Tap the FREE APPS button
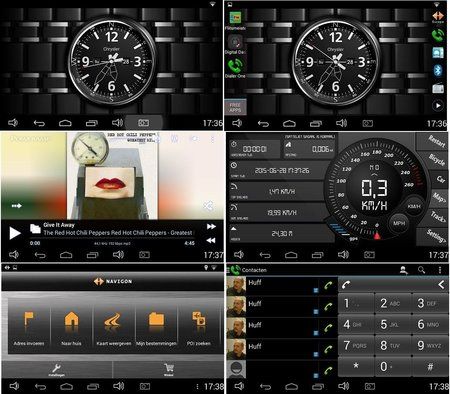 (x=235, y=107)
